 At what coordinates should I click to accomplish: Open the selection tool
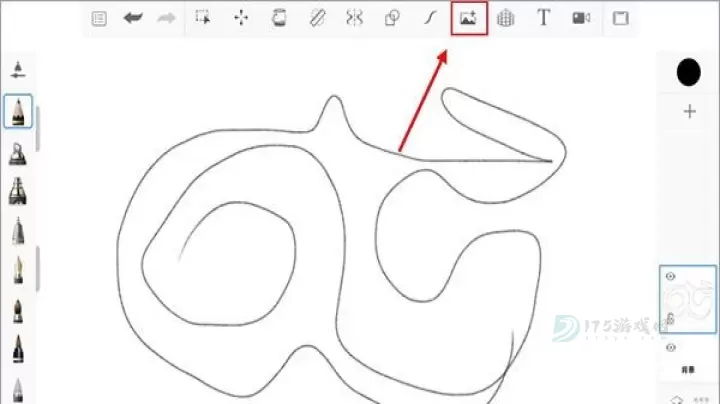coord(203,18)
